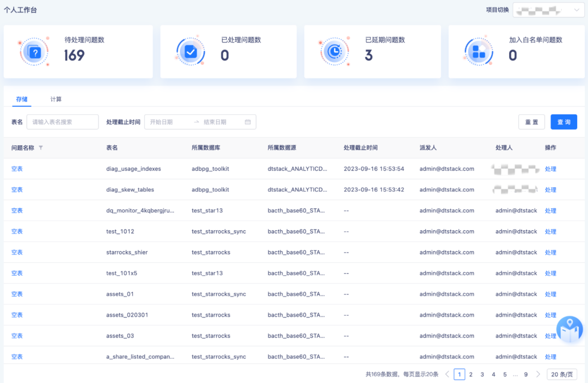This screenshot has width=588, height=383.
Task: Click the 开始日期 start date field
Action: click(169, 122)
